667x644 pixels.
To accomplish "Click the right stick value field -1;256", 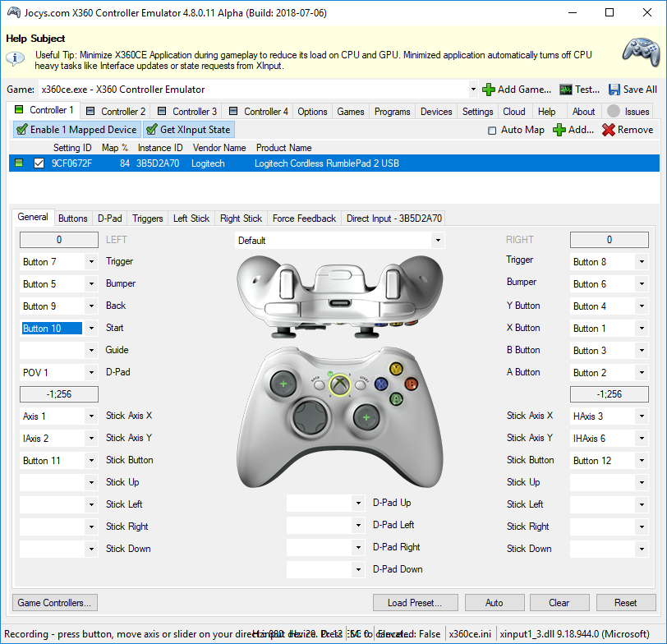I will click(609, 394).
